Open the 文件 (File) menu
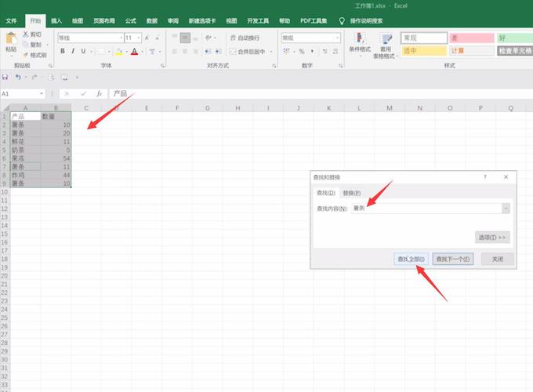 [11, 20]
